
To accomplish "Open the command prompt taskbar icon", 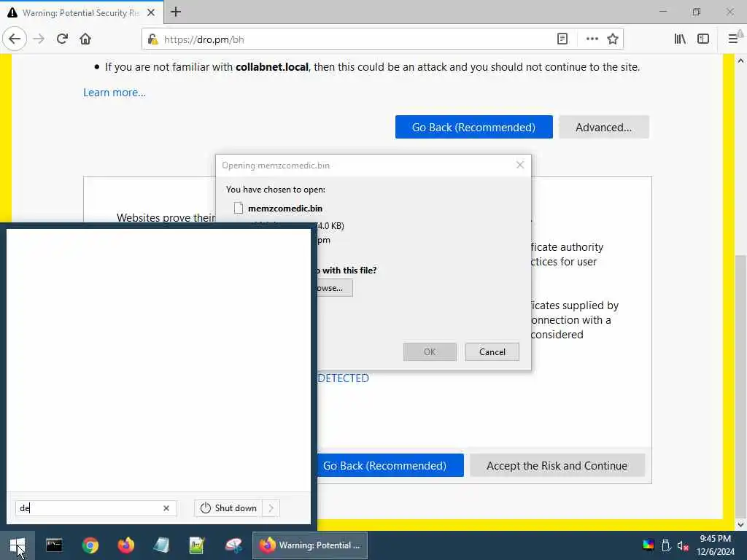I will (x=54, y=545).
